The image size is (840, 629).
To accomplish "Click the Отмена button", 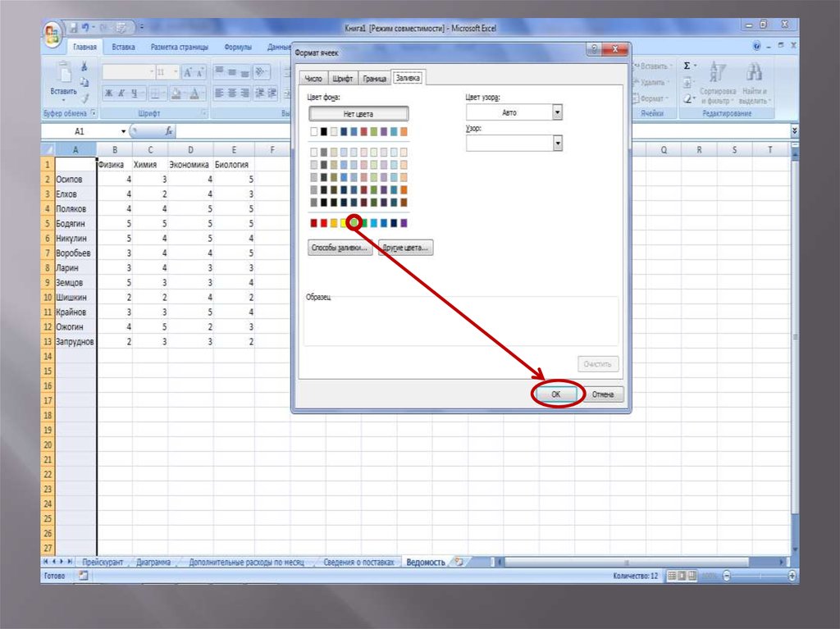I will pos(603,394).
